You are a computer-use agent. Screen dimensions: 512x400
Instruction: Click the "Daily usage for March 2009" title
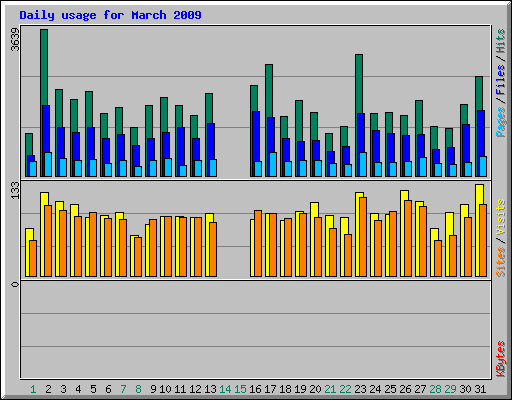110,16
